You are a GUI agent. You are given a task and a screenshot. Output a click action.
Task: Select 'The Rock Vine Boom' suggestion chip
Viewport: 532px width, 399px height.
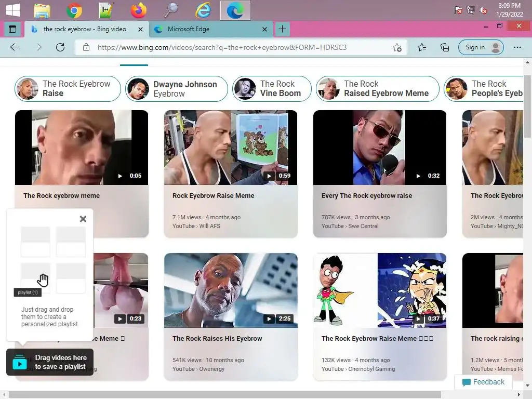point(272,88)
